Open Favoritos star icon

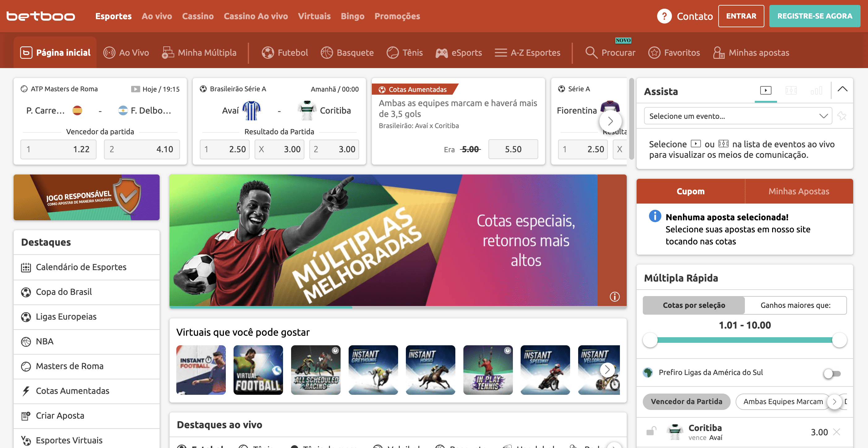coord(654,53)
